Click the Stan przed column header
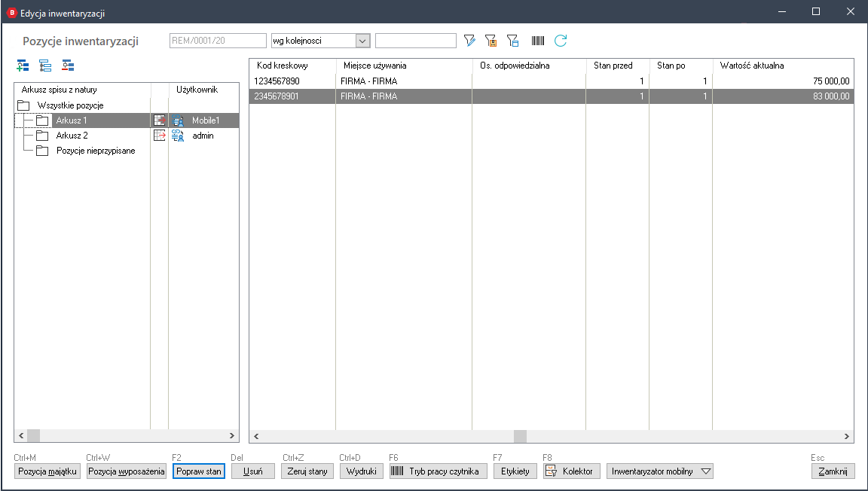 point(618,66)
